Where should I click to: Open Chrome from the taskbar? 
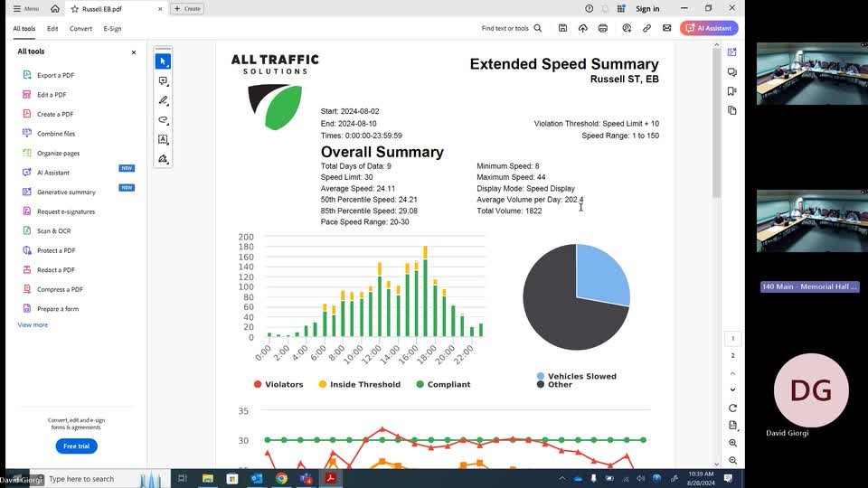click(x=282, y=479)
